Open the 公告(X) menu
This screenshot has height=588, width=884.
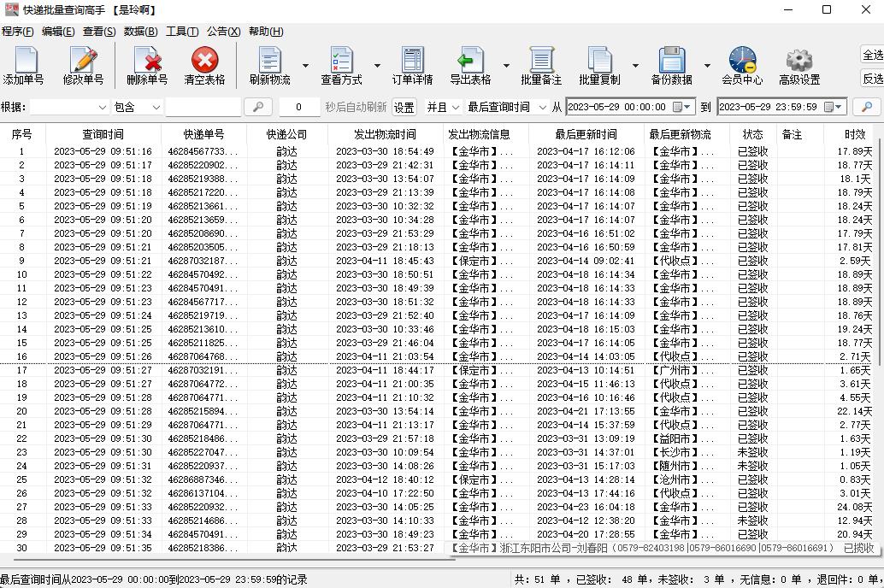(x=223, y=32)
